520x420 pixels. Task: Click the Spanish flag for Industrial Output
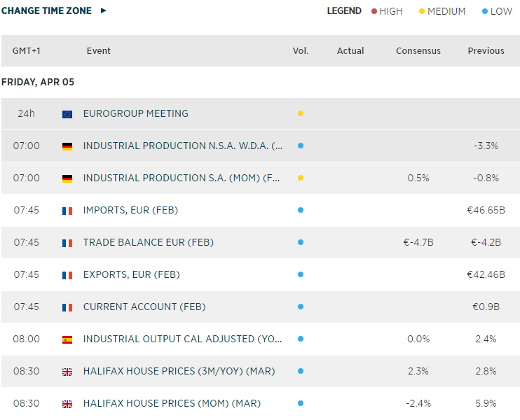point(67,339)
